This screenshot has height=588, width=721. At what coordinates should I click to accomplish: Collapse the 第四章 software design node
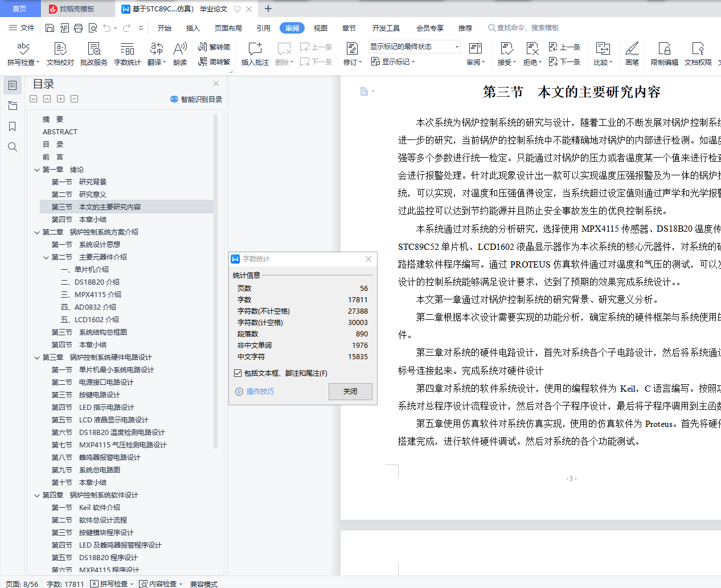pos(37,495)
